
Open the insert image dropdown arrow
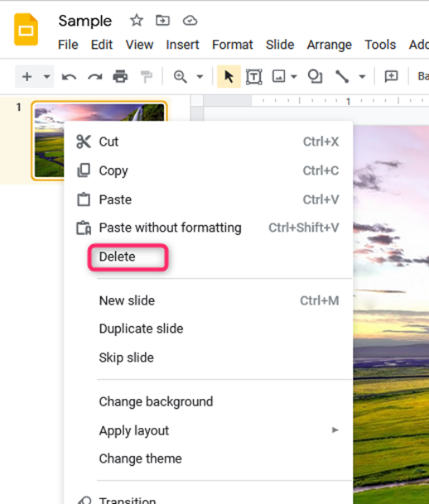[294, 77]
